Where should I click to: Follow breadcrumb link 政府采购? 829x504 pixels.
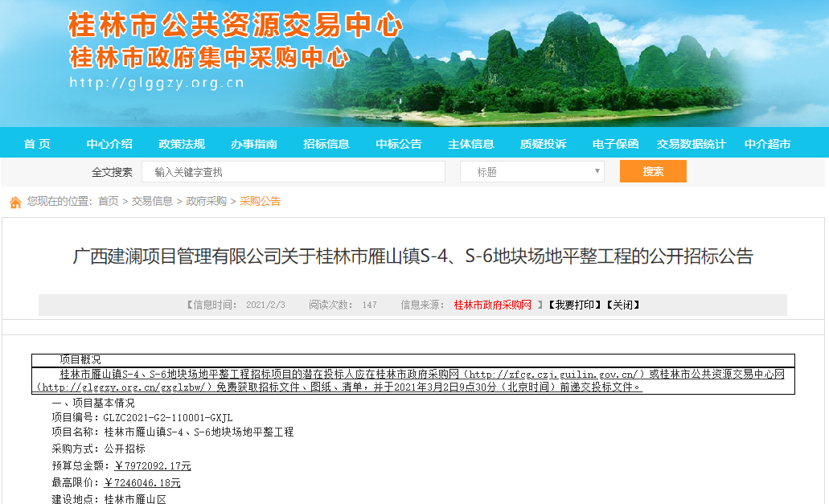[206, 201]
